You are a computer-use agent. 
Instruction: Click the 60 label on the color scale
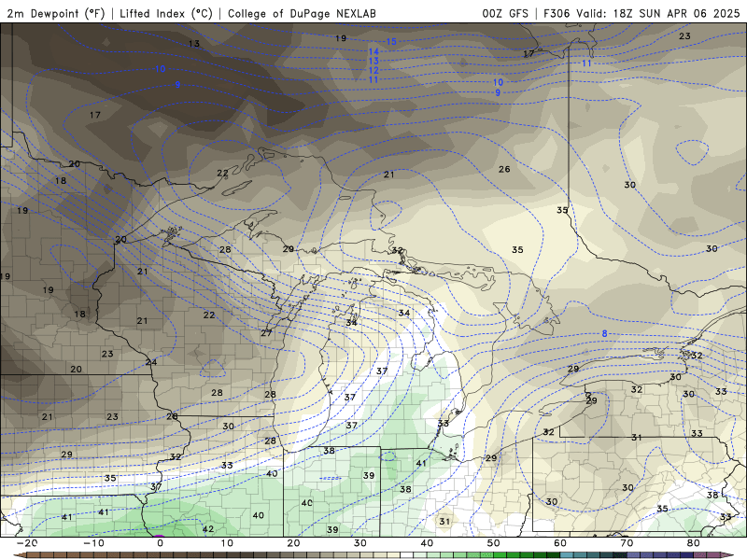[x=560, y=543]
